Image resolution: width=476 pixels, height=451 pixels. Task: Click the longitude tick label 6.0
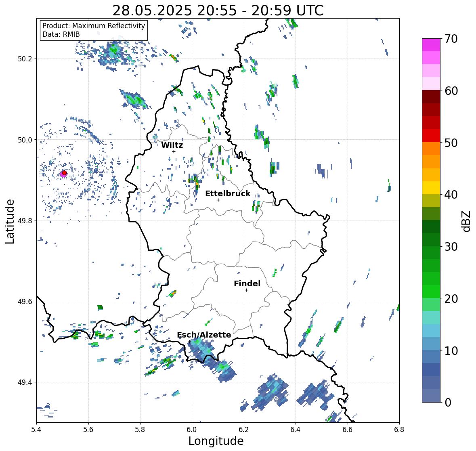click(x=192, y=430)
